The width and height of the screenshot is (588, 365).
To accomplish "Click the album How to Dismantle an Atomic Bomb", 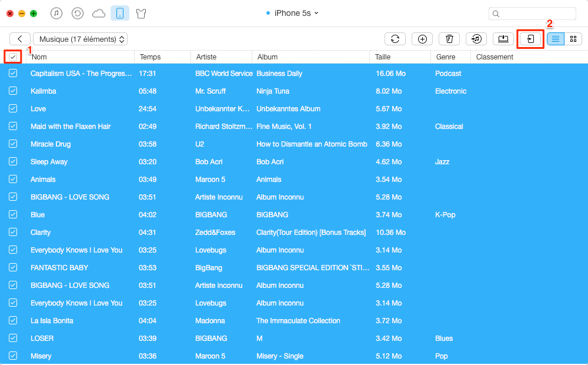I will pos(312,144).
